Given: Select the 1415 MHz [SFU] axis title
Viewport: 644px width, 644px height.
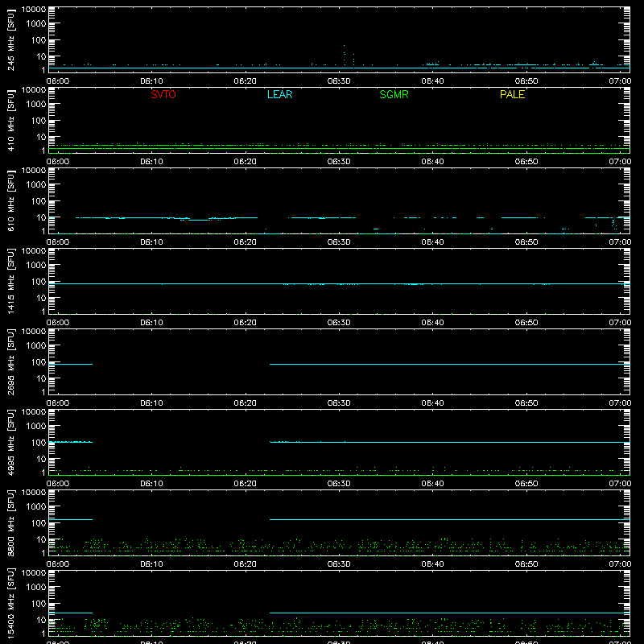Looking at the screenshot, I should [11, 281].
